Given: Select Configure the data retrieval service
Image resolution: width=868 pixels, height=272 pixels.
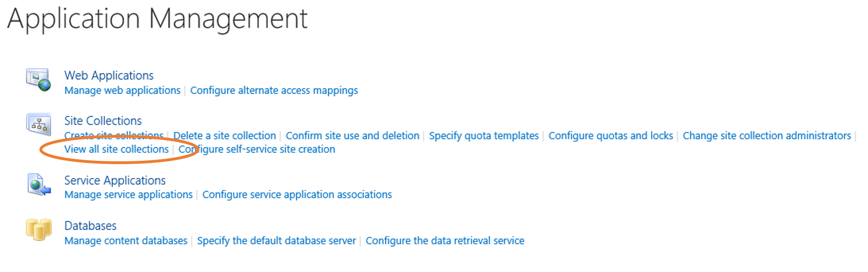Looking at the screenshot, I should click(x=445, y=241).
